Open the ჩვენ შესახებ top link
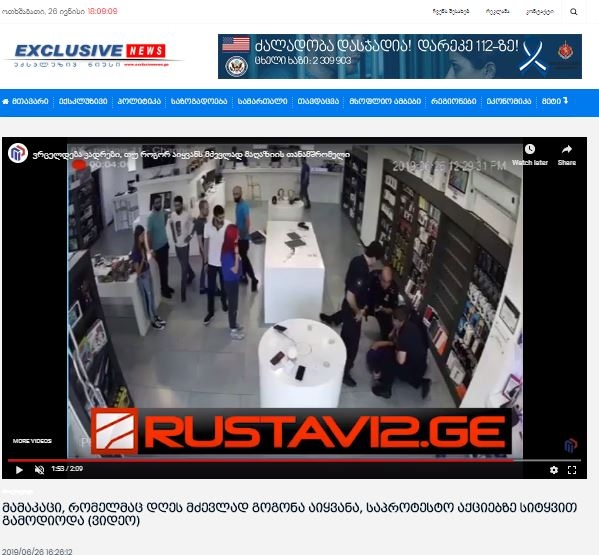The height and width of the screenshot is (555, 599). coord(451,12)
